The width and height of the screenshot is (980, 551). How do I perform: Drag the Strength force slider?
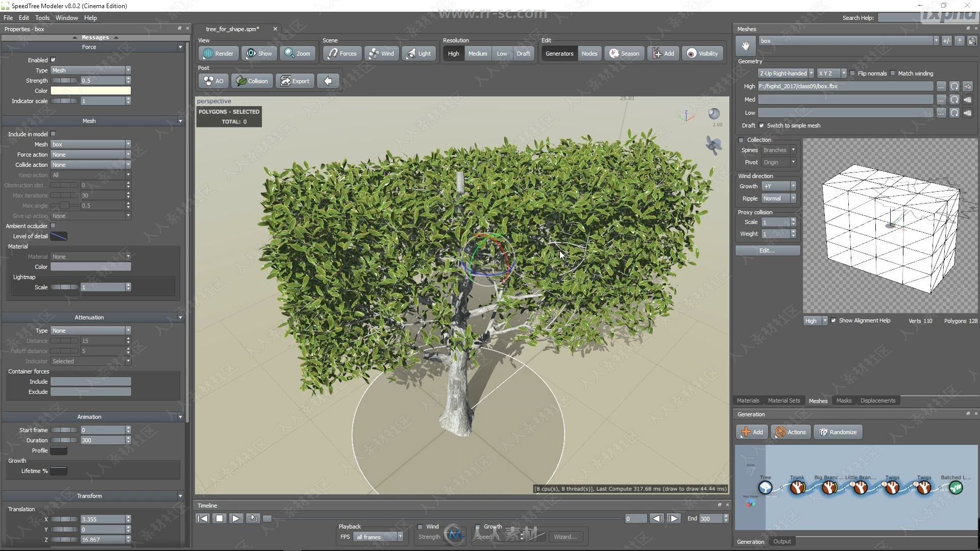pos(65,80)
